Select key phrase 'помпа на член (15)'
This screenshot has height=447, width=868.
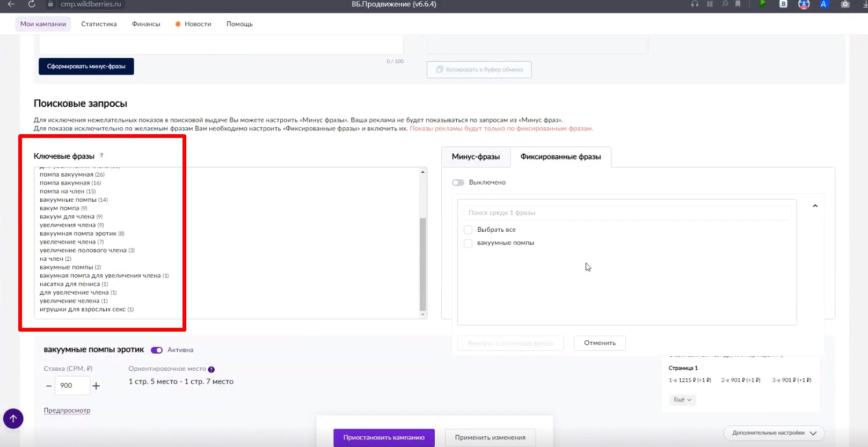click(x=68, y=192)
